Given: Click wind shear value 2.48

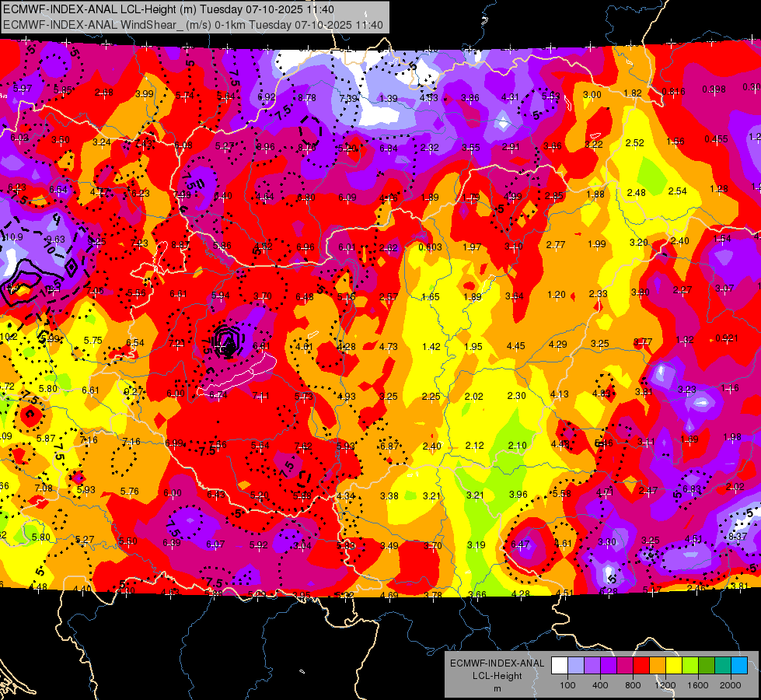Looking at the screenshot, I should pyautogui.click(x=637, y=193).
